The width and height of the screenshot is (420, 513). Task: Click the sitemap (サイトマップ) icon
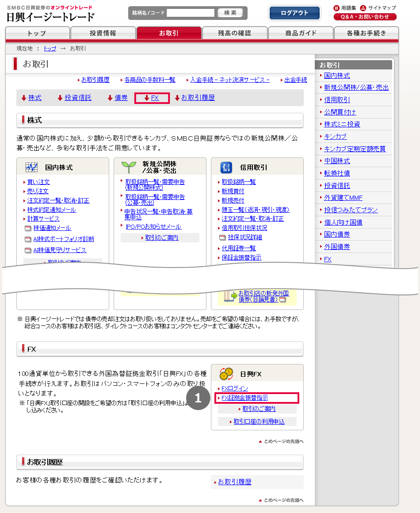click(363, 8)
